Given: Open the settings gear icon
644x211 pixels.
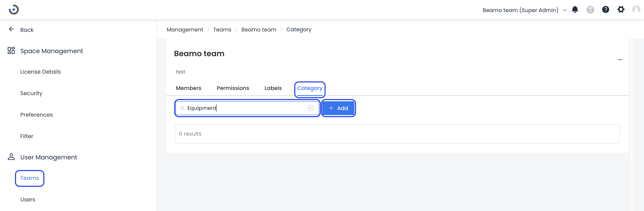Looking at the screenshot, I should click(x=621, y=10).
